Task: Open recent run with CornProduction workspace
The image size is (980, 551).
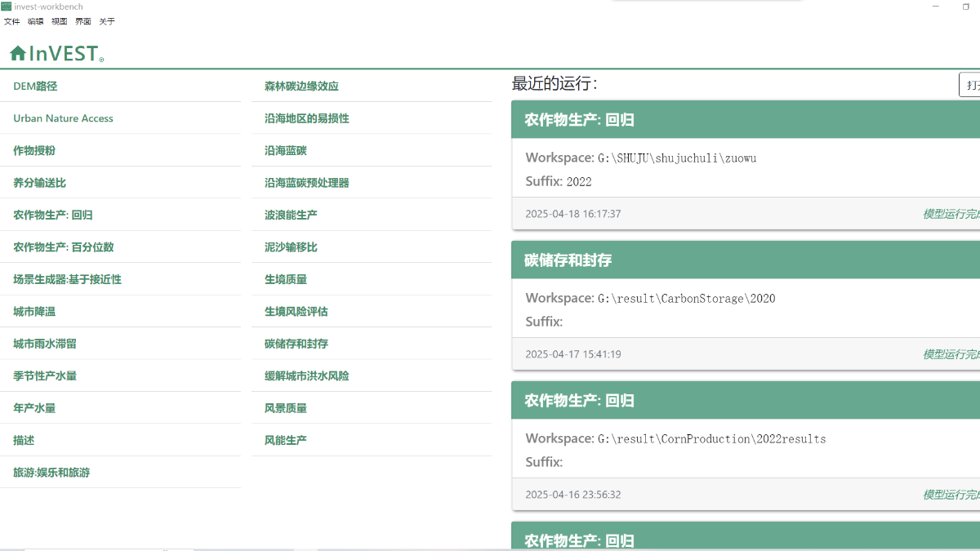Action: pyautogui.click(x=746, y=446)
